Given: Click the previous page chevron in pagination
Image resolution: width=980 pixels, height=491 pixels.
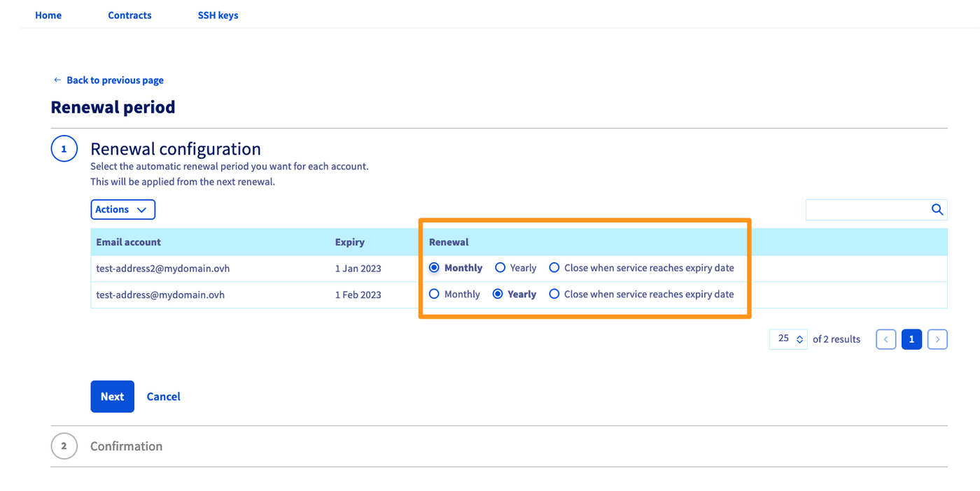Looking at the screenshot, I should 885,339.
